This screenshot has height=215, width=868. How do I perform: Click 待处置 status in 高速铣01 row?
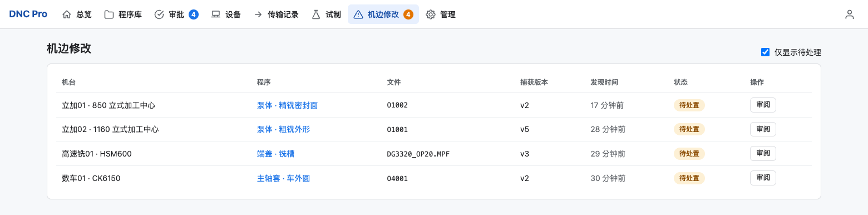click(689, 154)
